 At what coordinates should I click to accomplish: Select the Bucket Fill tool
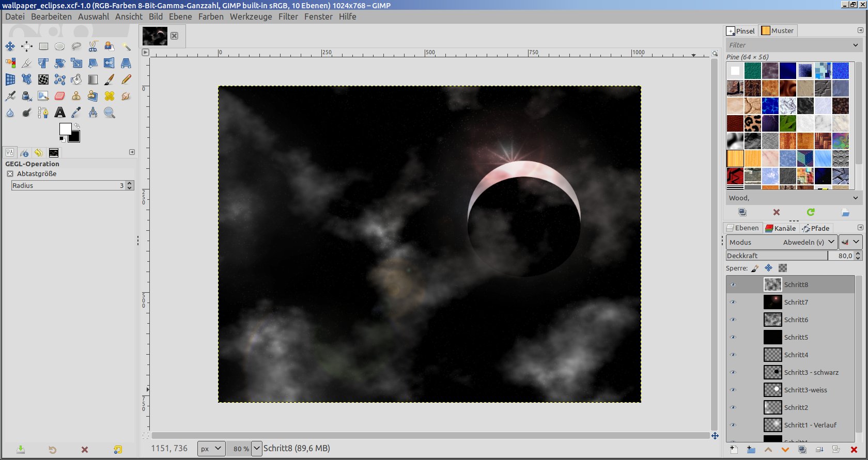point(76,80)
